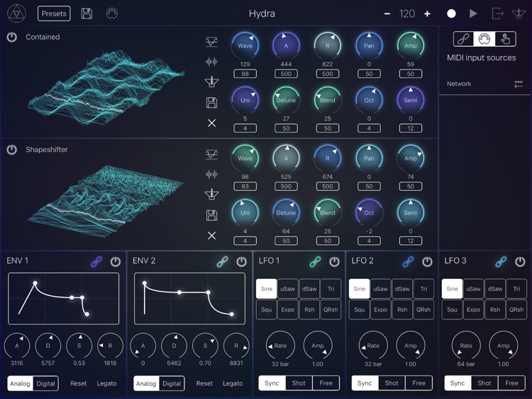Click the ENV 1 envelope graph
The height and width of the screenshot is (399, 532).
pos(63,298)
